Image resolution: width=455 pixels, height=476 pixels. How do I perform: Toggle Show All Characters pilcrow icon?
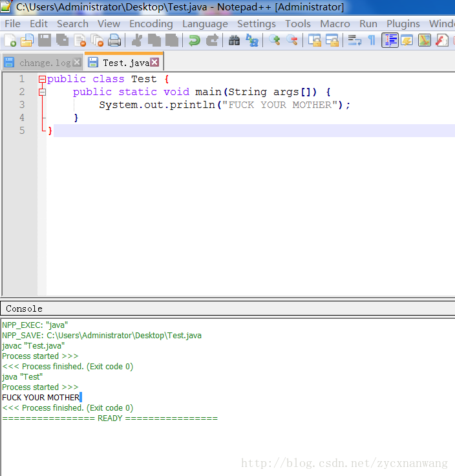pyautogui.click(x=372, y=40)
